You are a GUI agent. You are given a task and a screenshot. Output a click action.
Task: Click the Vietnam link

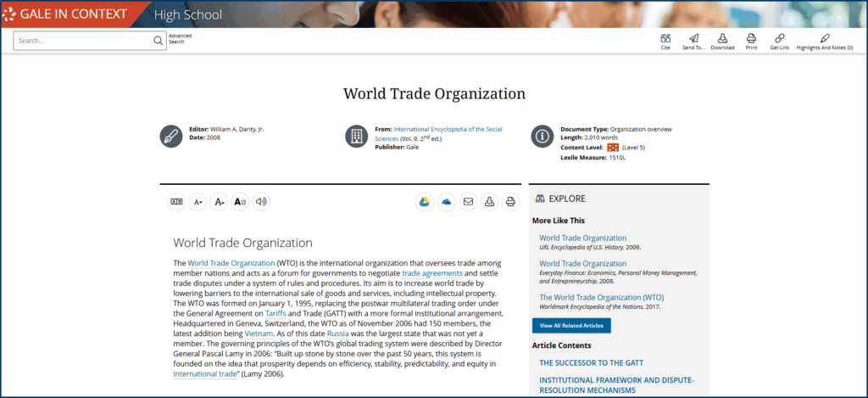coord(259,334)
